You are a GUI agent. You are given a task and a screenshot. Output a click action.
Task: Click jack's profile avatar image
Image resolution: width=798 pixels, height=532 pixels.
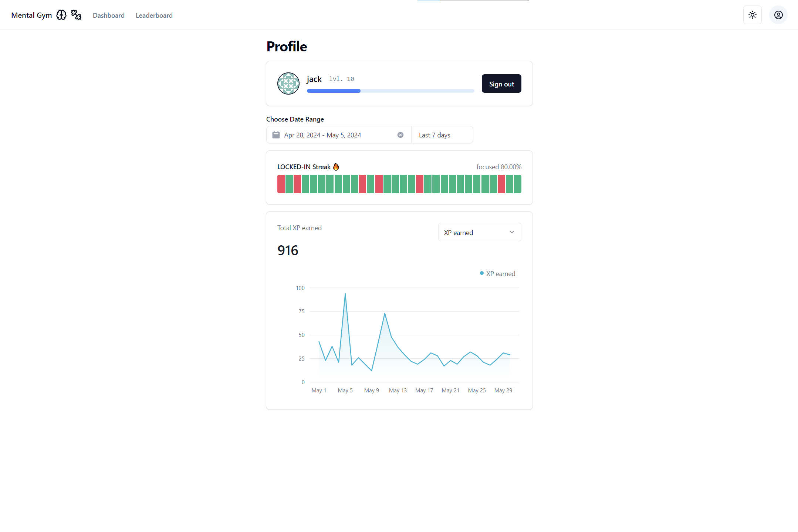pos(288,83)
